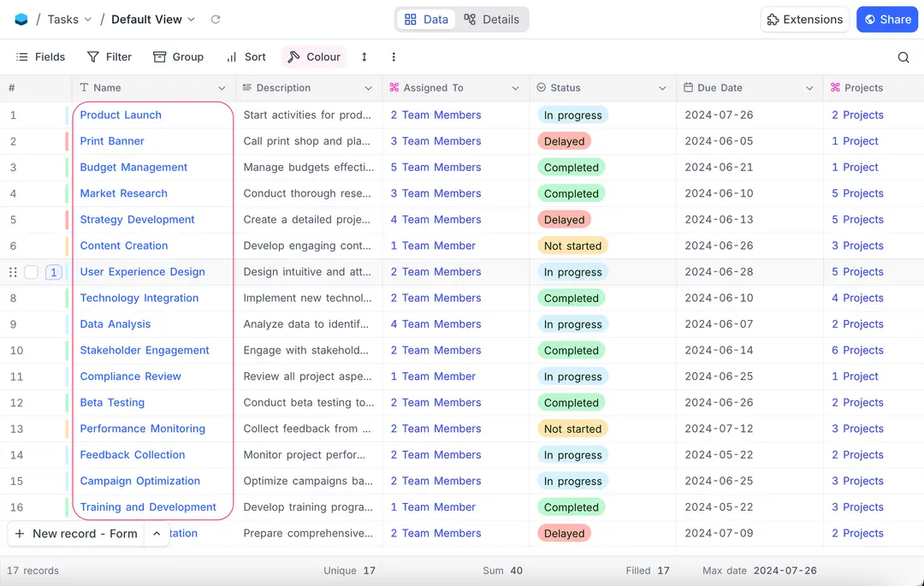924x586 pixels.
Task: Open the Training and Development record
Action: click(148, 507)
